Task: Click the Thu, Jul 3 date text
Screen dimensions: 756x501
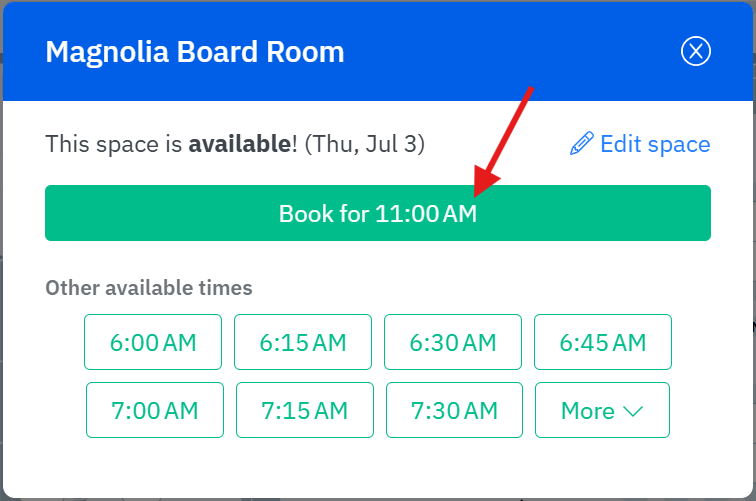Action: coord(365,144)
